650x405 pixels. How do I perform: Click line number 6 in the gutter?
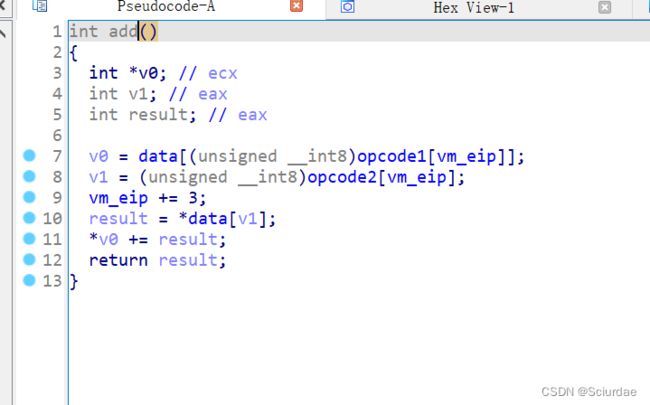[57, 136]
